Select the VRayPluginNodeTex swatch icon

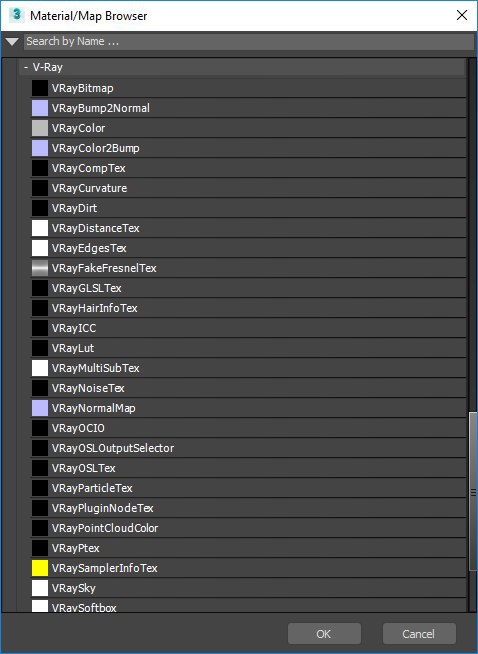(40, 508)
